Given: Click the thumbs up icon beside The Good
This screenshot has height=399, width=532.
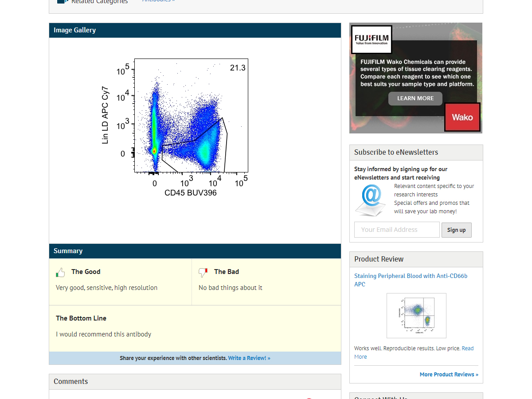Looking at the screenshot, I should coord(60,272).
